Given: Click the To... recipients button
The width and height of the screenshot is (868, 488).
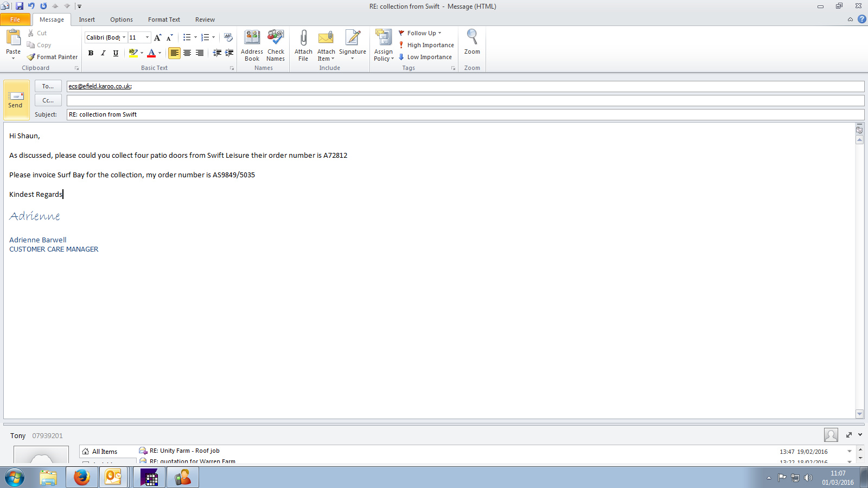Looking at the screenshot, I should 48,86.
